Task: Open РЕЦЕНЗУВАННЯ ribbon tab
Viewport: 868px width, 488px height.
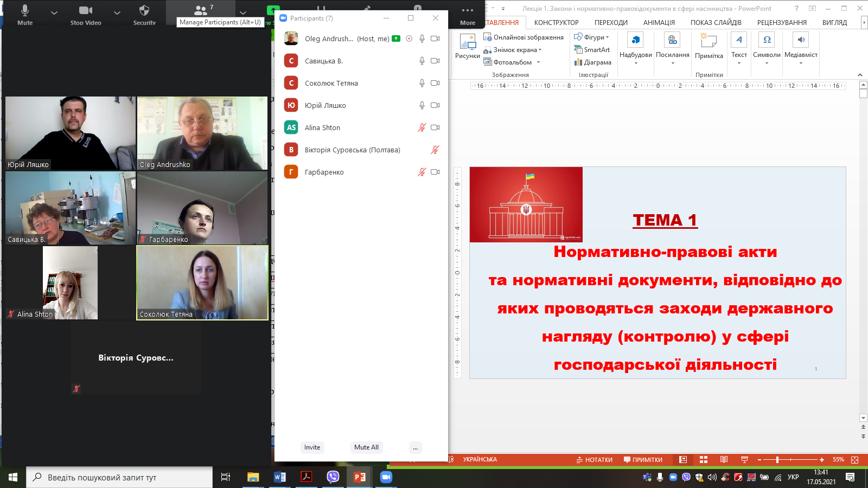Action: (782, 23)
